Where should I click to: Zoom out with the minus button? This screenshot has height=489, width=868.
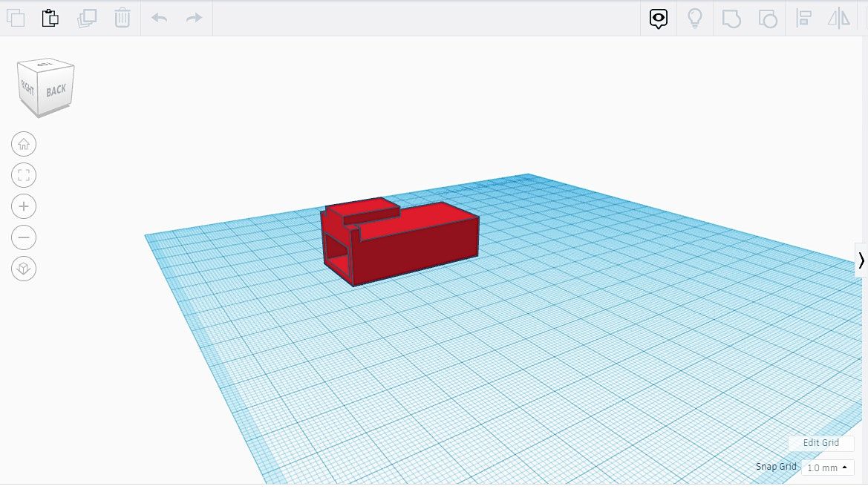tap(24, 238)
